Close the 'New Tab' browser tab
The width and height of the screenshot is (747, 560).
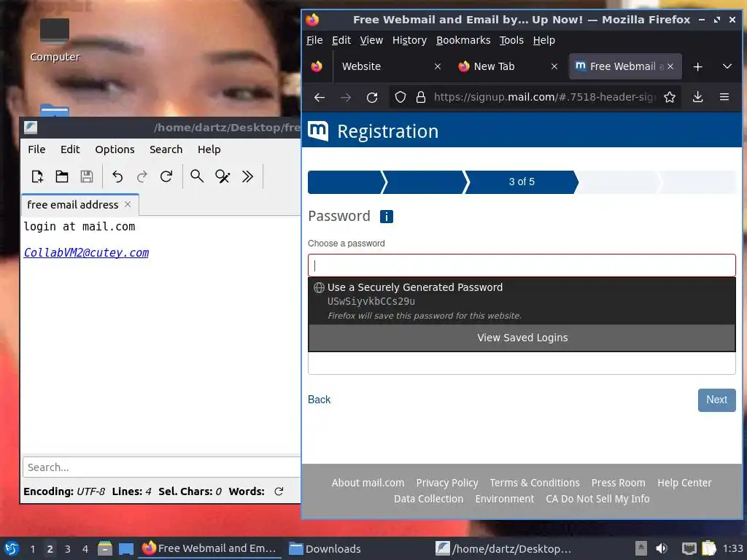pos(554,66)
